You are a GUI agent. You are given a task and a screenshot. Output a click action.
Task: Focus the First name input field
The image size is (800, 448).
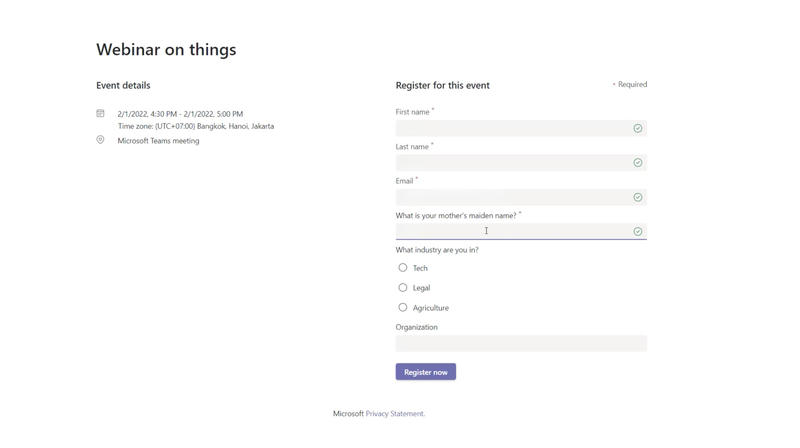coord(510,128)
